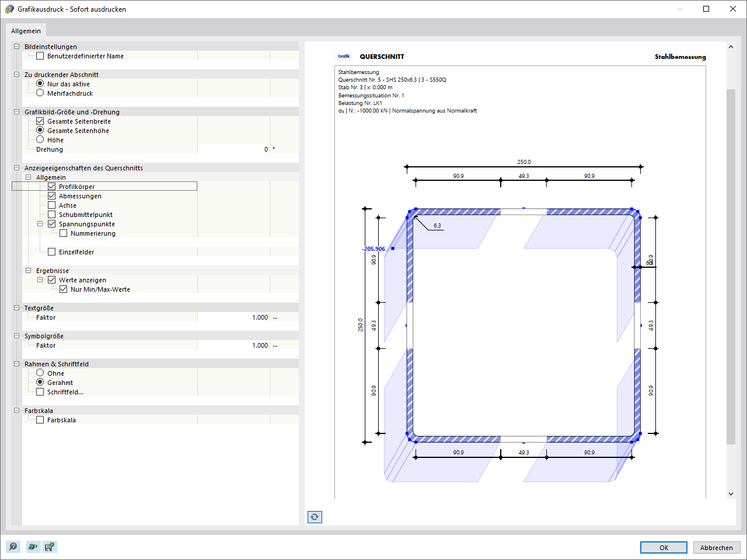Image resolution: width=747 pixels, height=560 pixels.
Task: Click the save settings as default floppy icon
Action: pyautogui.click(x=50, y=547)
